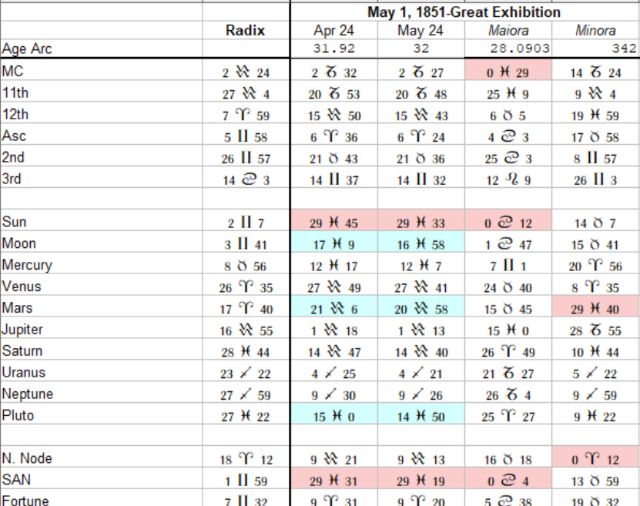Click the Asc Radix value cell
This screenshot has height=506, width=640.
(x=246, y=135)
